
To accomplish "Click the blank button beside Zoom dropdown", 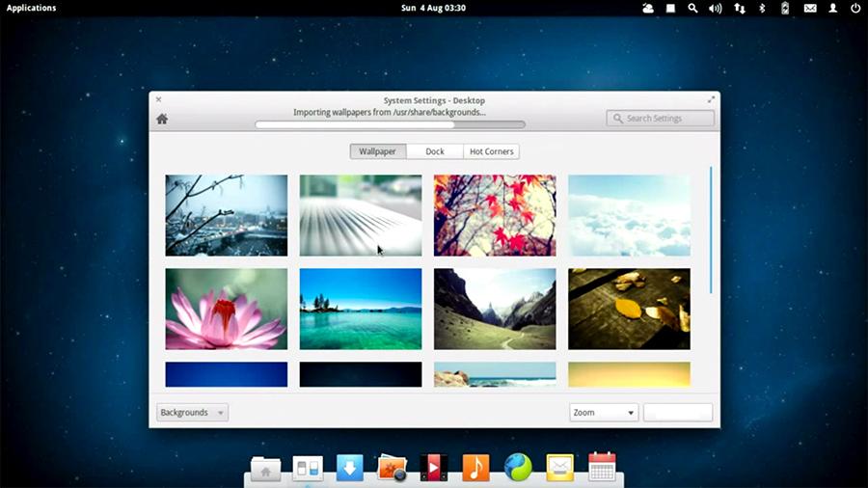I will click(x=678, y=413).
